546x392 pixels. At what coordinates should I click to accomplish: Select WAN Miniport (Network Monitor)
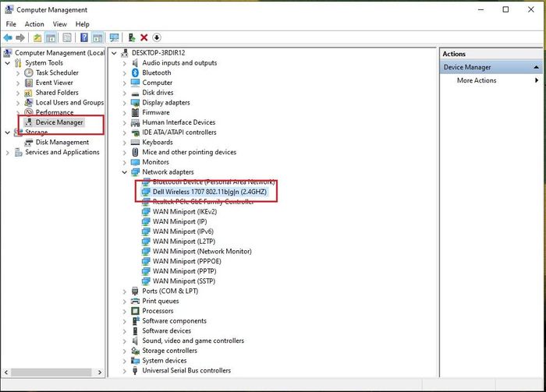(202, 251)
